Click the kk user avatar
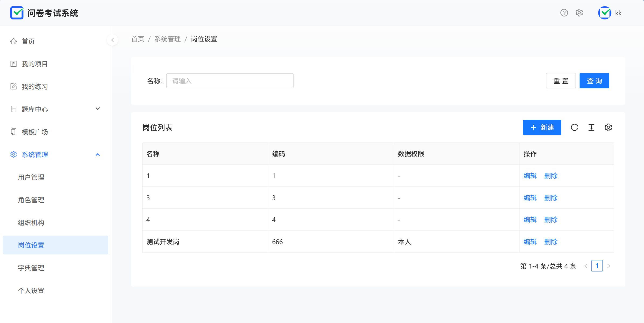 pos(605,13)
